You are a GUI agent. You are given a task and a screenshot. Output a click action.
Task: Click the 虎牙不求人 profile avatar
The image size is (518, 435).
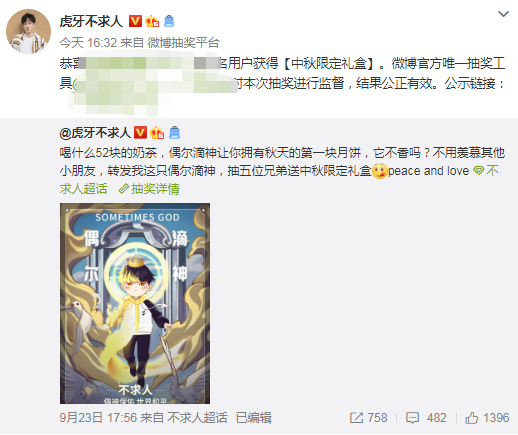tap(28, 31)
